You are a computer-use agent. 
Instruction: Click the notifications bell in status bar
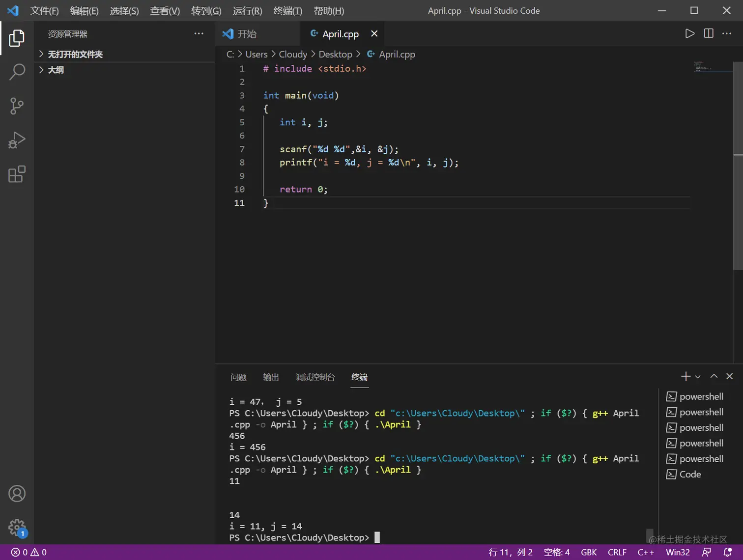pos(728,552)
